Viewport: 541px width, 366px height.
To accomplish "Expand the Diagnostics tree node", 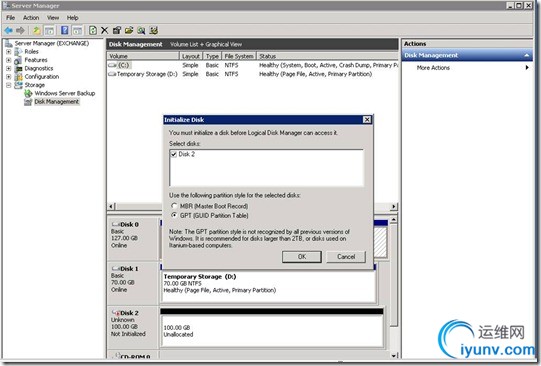I will (x=9, y=68).
